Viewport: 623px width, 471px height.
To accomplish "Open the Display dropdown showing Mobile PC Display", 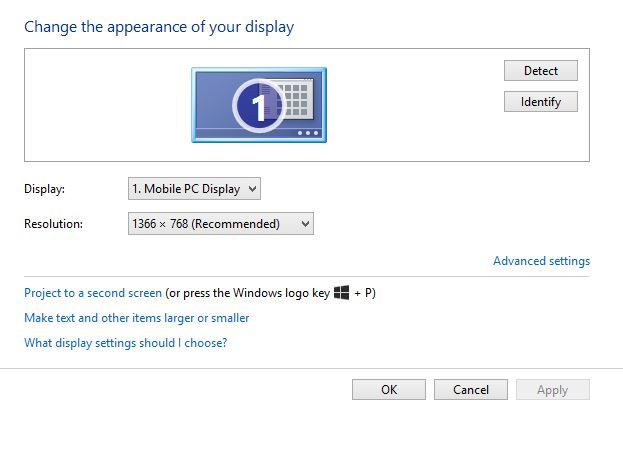I will 194,188.
